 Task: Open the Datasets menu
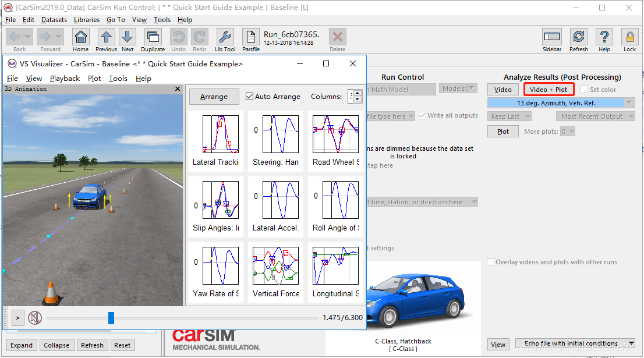click(x=54, y=20)
